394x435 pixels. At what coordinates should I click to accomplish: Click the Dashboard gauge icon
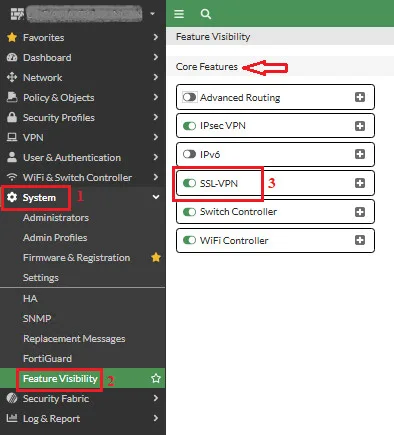pyautogui.click(x=12, y=57)
